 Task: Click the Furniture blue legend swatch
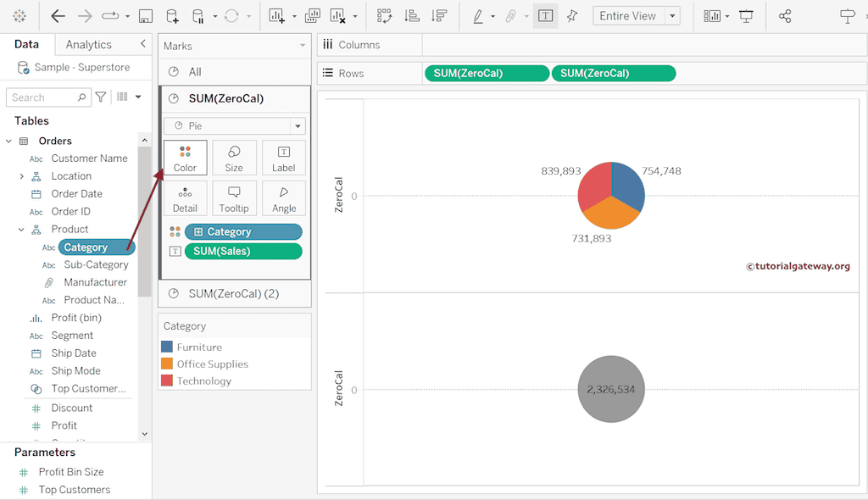click(x=167, y=347)
